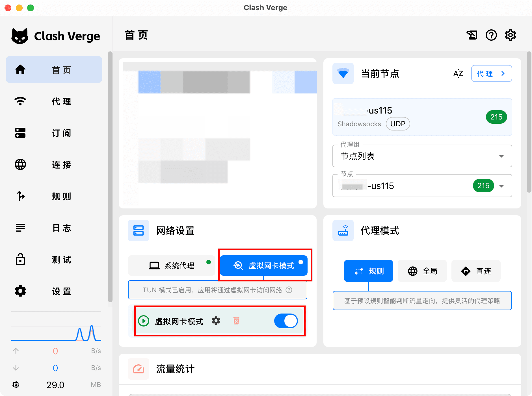Click the upload arrow speed indicator
The height and width of the screenshot is (396, 532).
(16, 351)
